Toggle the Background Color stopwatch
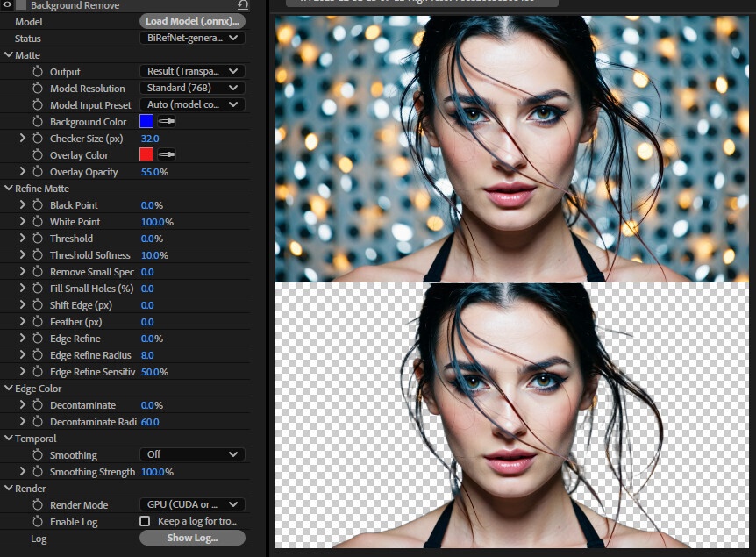The width and height of the screenshot is (756, 557). (x=38, y=122)
